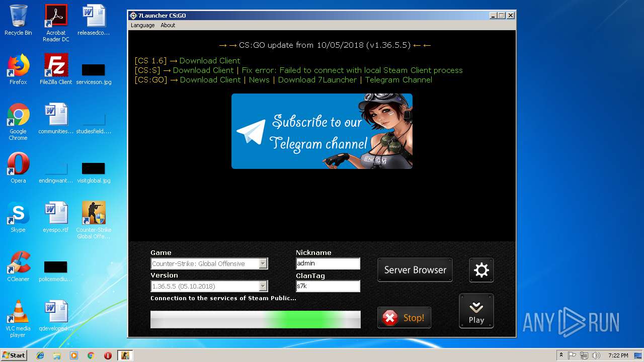
Task: Open Chrome from the taskbar
Action: (91, 355)
